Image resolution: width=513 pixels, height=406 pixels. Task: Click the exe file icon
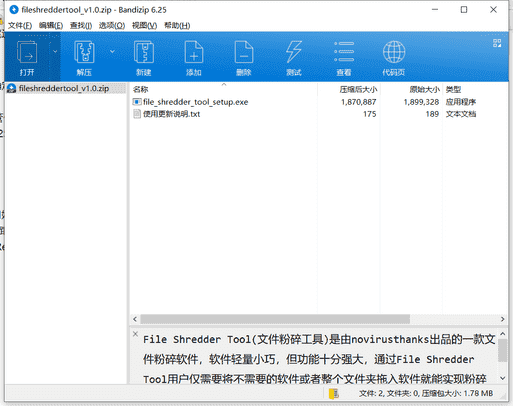pyautogui.click(x=137, y=102)
